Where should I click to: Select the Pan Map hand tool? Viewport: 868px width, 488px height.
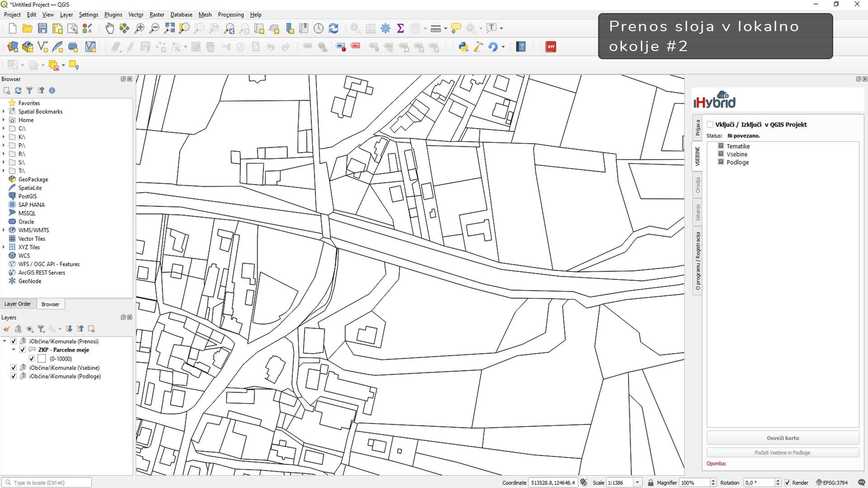coord(109,28)
